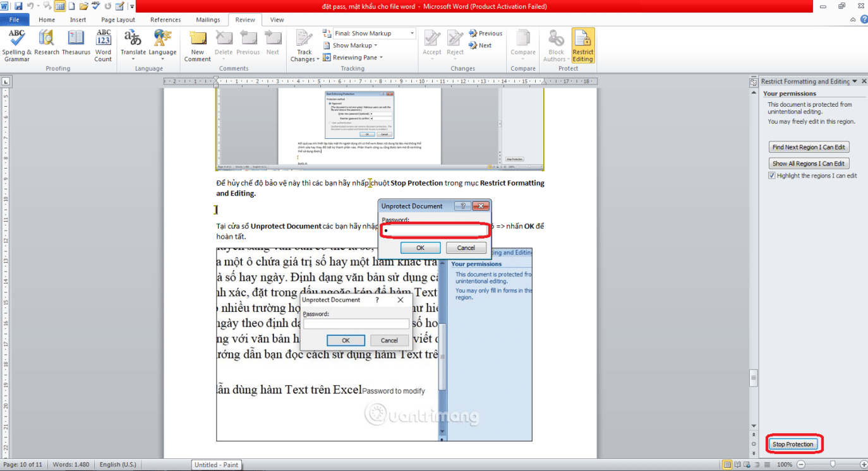868x471 pixels.
Task: Save the document from Quick Access toolbar
Action: coord(18,6)
